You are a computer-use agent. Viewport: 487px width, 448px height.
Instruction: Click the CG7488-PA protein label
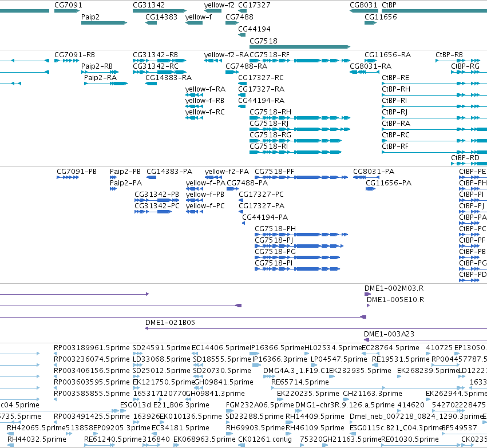(x=247, y=183)
